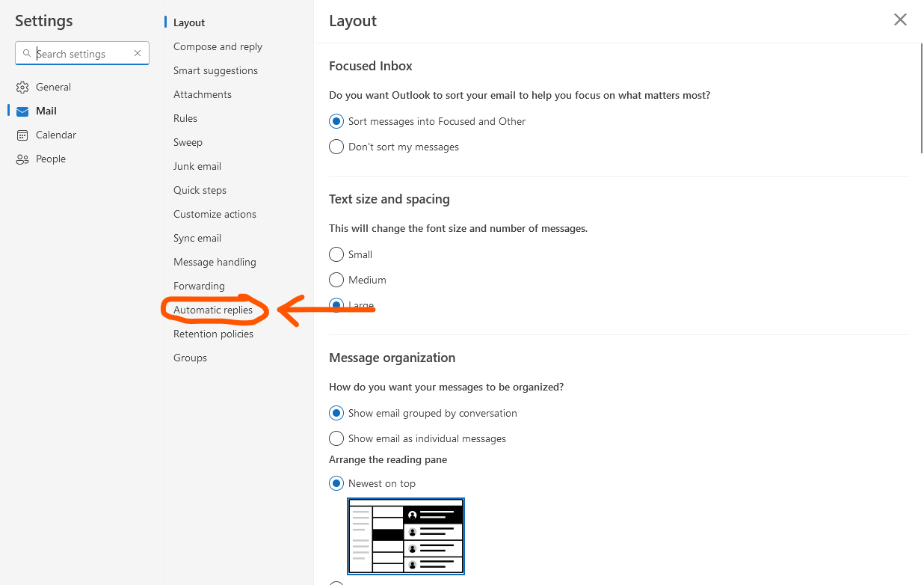This screenshot has height=585, width=924.
Task: Close the Settings panel
Action: (x=900, y=20)
